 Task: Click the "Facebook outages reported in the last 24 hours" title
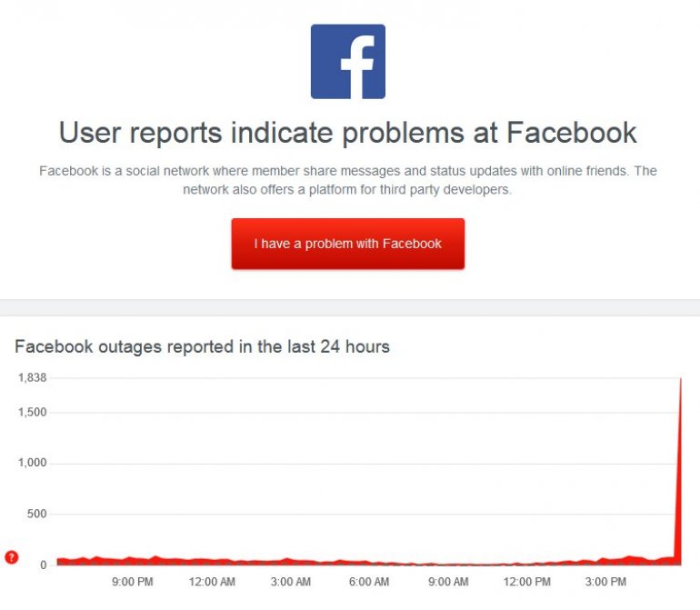click(x=202, y=346)
